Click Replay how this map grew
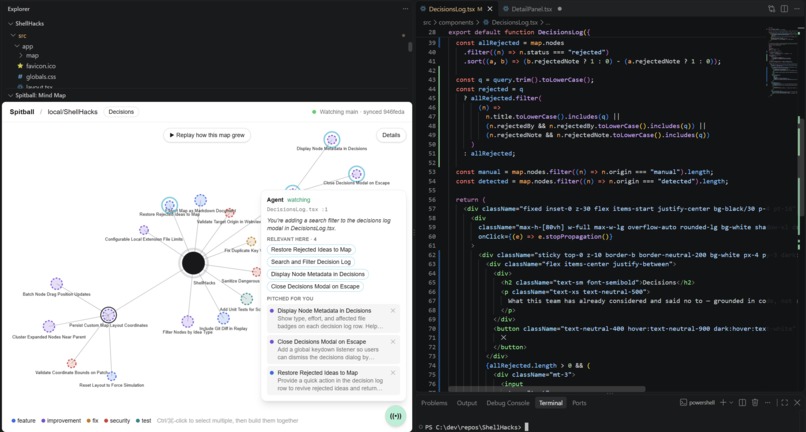 (207, 135)
